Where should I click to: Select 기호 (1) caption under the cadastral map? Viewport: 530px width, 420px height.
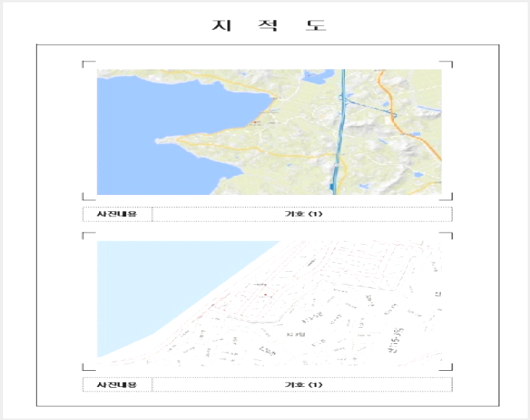[x=303, y=385]
